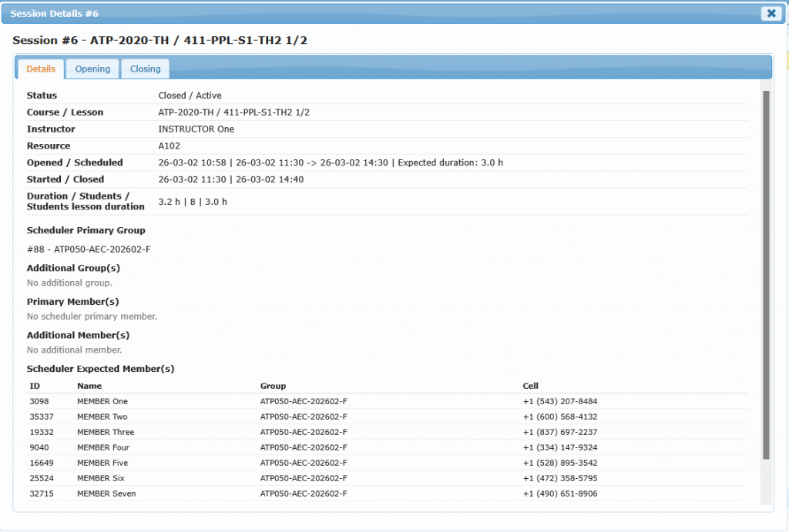Viewport: 789px width, 532px height.
Task: Switch to the Opening tab
Action: coord(92,69)
